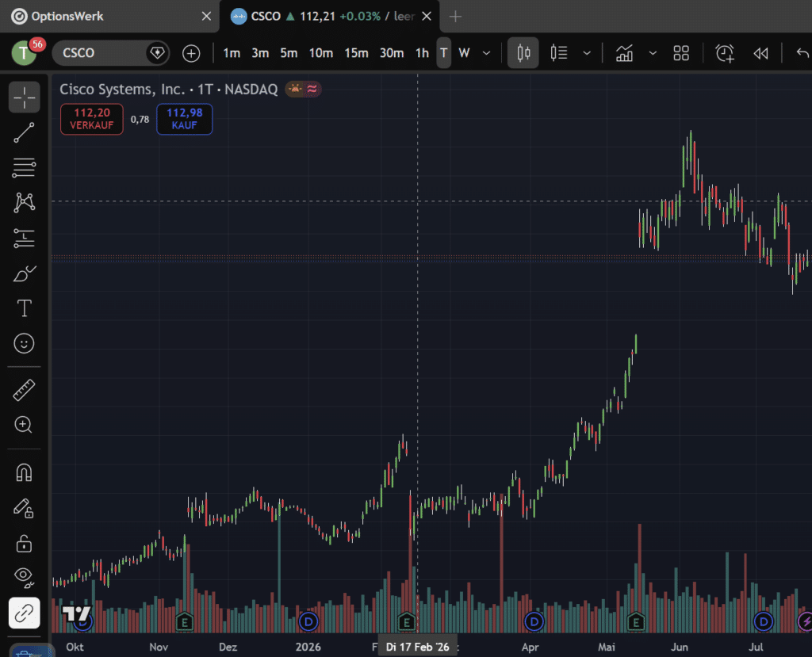Screen dimensions: 812x657
Task: Click the 0,78 spread value
Action: point(140,120)
